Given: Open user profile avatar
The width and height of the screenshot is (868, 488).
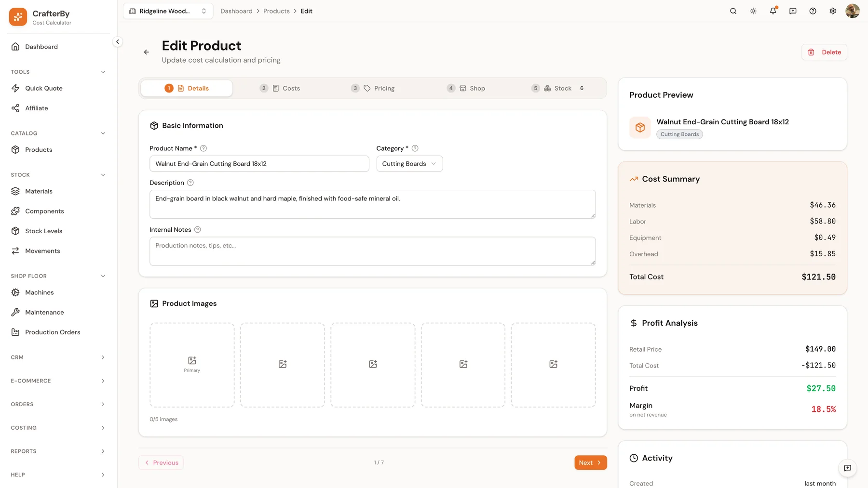Looking at the screenshot, I should click(x=852, y=11).
